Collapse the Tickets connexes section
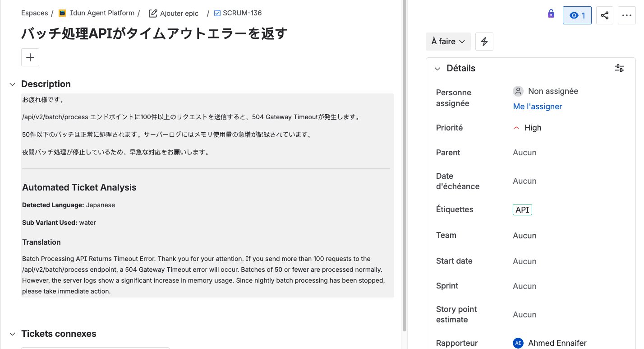The width and height of the screenshot is (644, 349). click(12, 334)
